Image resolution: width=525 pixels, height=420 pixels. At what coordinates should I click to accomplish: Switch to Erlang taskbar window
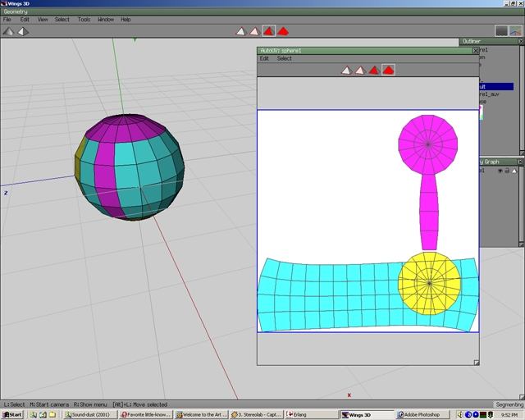tap(312, 414)
